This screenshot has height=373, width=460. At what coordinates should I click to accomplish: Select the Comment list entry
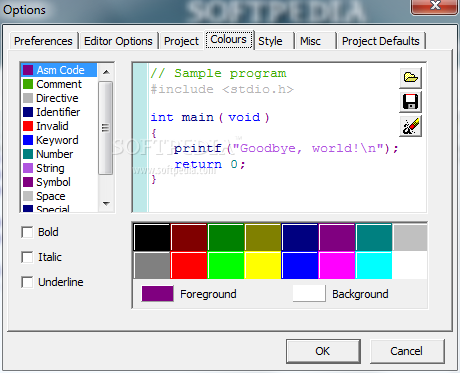(x=59, y=84)
